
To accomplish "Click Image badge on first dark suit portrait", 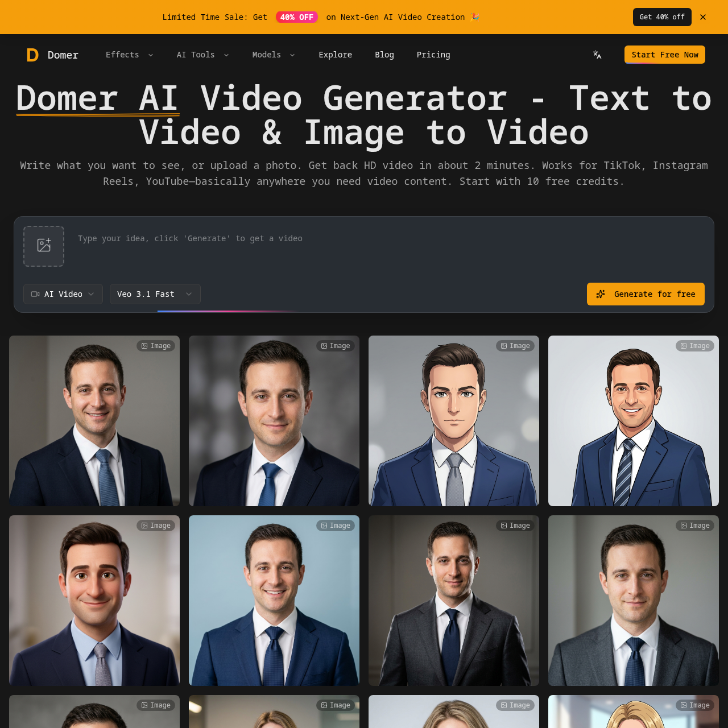I will (x=156, y=346).
